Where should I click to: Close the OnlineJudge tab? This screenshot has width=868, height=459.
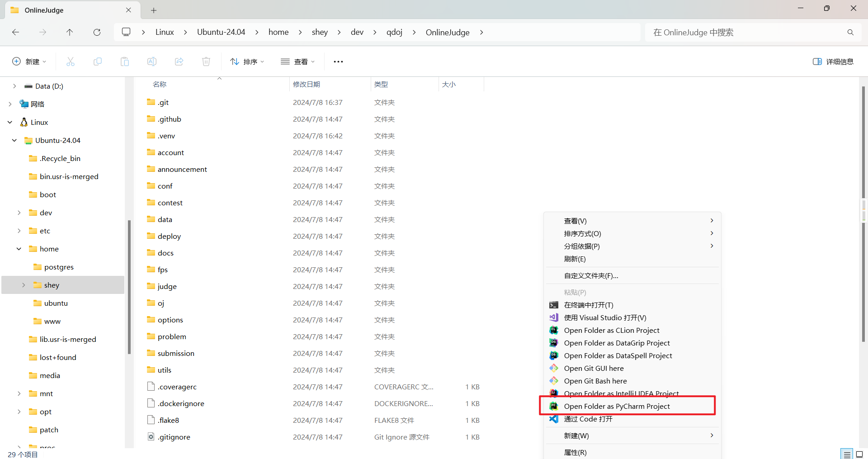[x=128, y=10]
